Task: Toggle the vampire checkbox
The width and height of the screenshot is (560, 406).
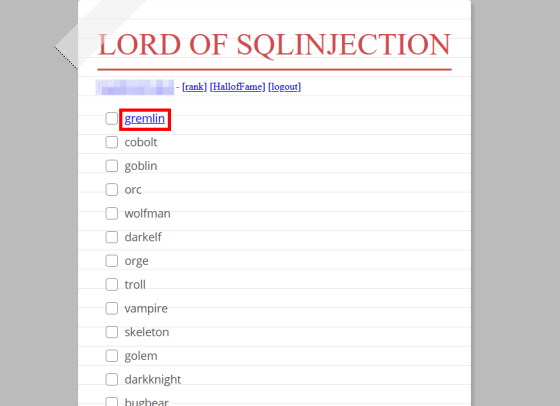Action: point(112,308)
